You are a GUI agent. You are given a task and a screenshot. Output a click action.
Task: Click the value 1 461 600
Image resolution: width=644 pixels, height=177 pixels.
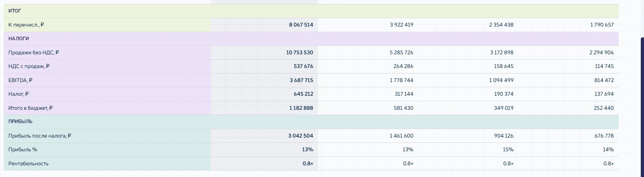(401, 136)
